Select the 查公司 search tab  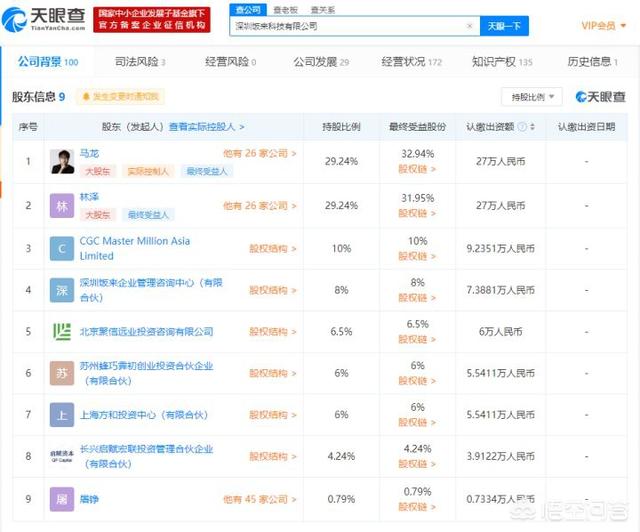tap(248, 10)
